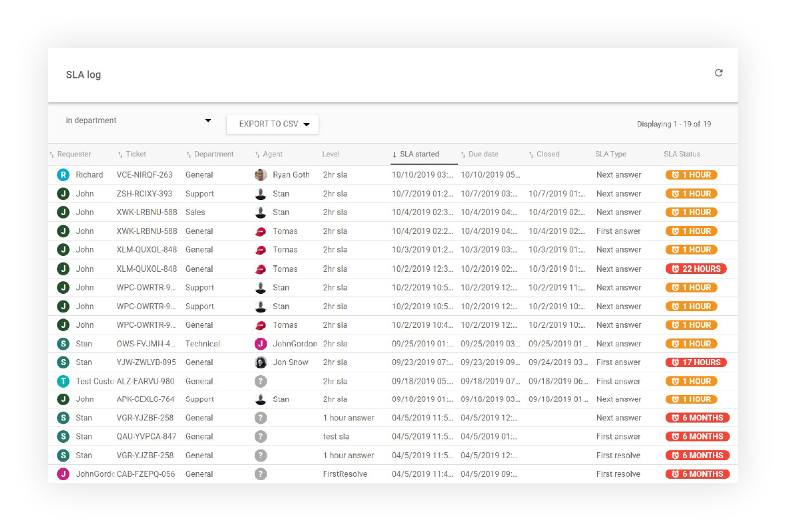Screen dimensions: 786x532
Task: Click Tomas's red-cap avatar icon
Action: coord(260,231)
